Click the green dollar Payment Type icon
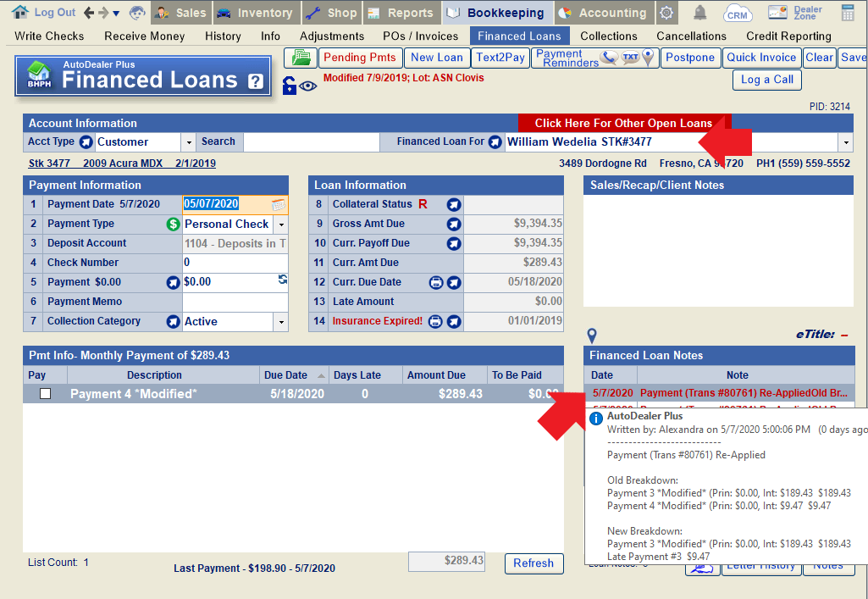The image size is (868, 599). tap(174, 225)
